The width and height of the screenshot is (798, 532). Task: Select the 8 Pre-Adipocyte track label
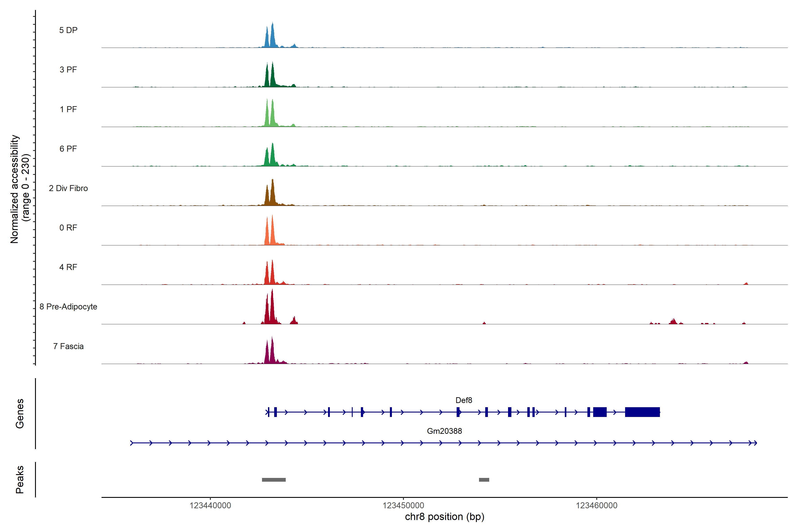coord(68,307)
